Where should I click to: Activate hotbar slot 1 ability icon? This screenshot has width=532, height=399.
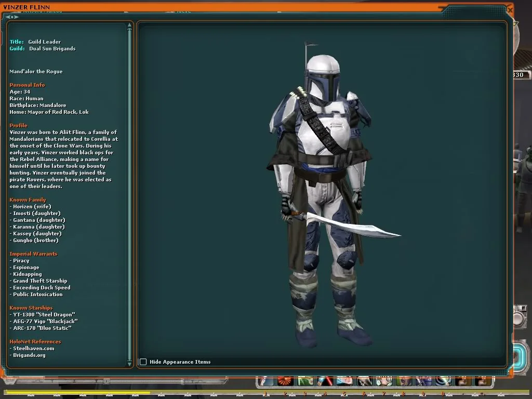pos(266,381)
